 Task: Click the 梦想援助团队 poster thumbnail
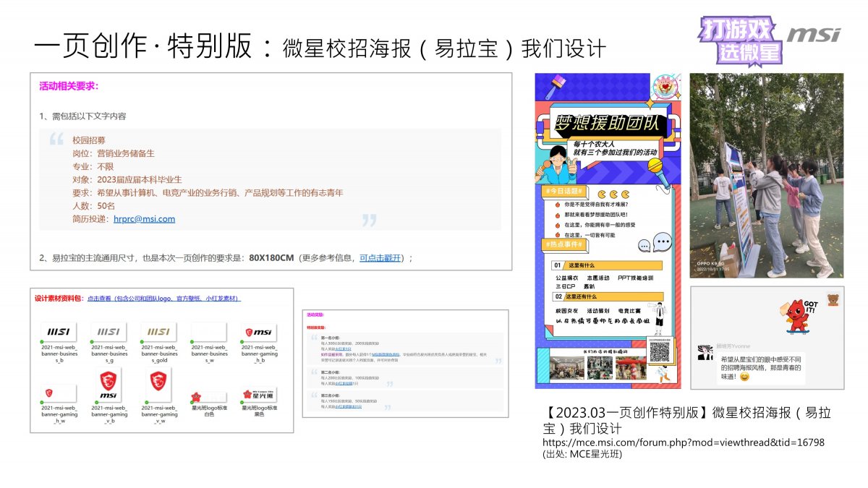[608, 231]
